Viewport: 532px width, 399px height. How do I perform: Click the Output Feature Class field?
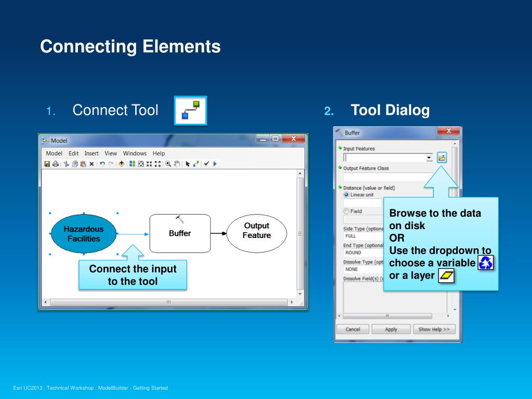(x=387, y=177)
